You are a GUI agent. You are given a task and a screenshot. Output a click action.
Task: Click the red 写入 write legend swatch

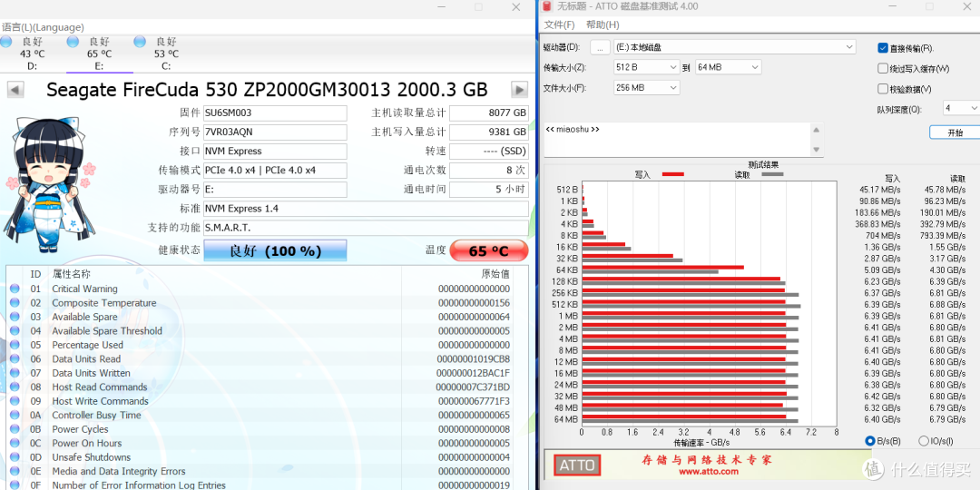point(672,174)
